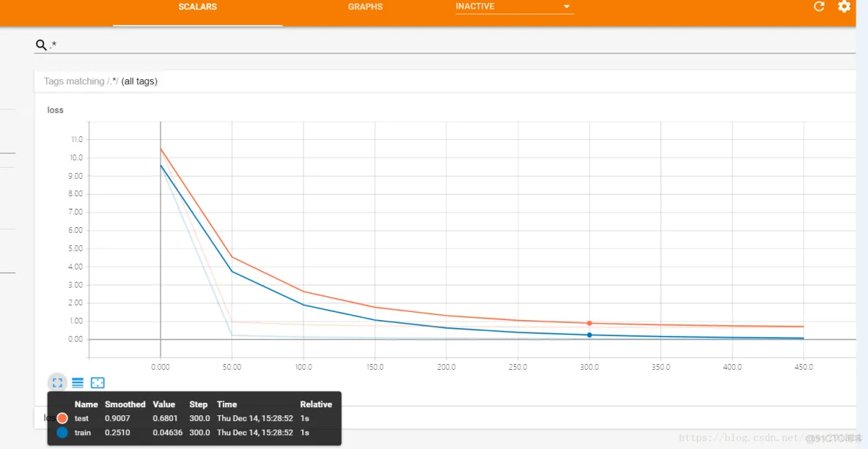
Task: Collapse the 'Tags matching' section header
Action: coord(445,81)
